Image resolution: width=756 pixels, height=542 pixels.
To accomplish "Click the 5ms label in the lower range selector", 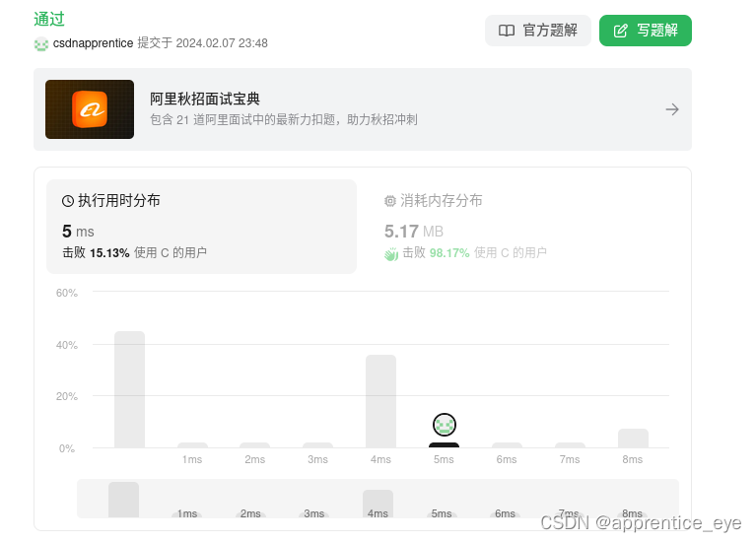I will coord(442,513).
